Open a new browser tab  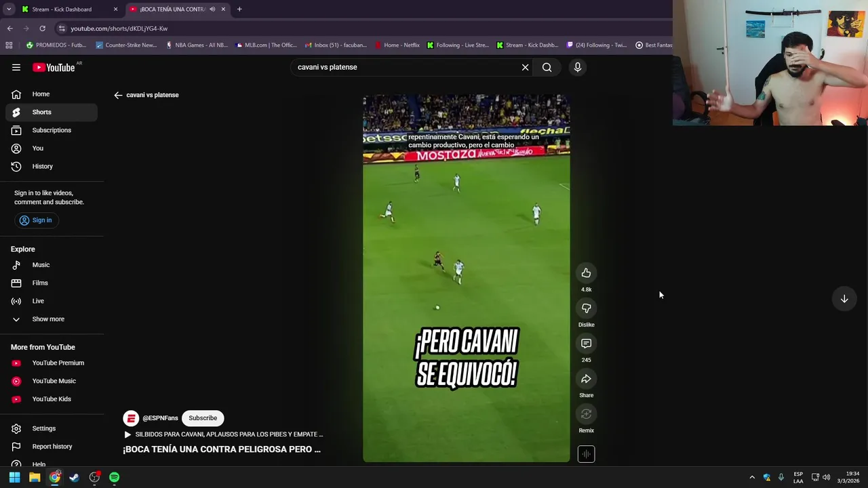[x=239, y=9]
